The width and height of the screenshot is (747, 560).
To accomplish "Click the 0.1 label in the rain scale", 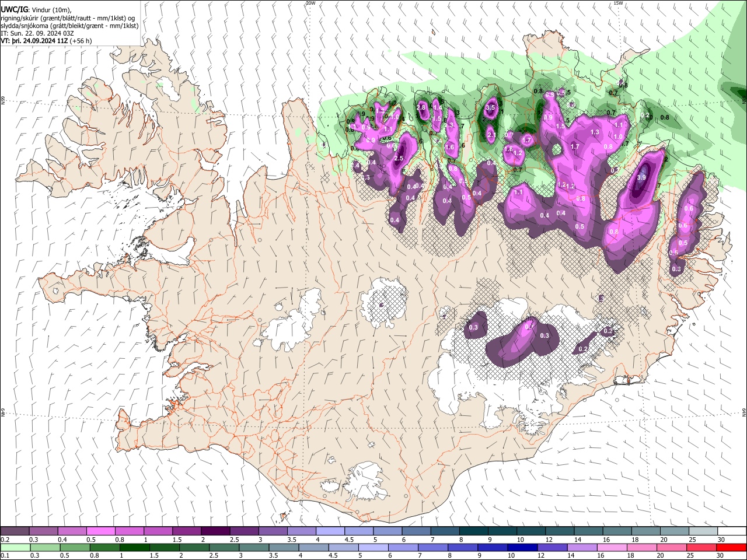I will click(5, 555).
